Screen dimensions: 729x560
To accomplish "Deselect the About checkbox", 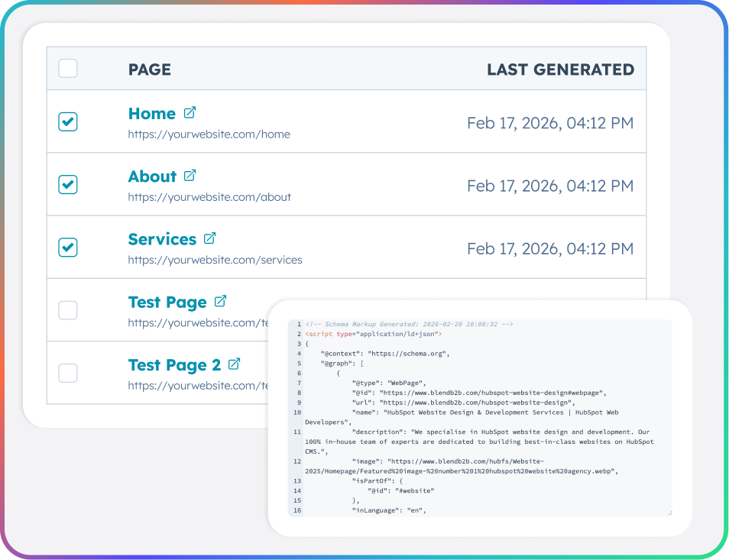I will pyautogui.click(x=68, y=184).
